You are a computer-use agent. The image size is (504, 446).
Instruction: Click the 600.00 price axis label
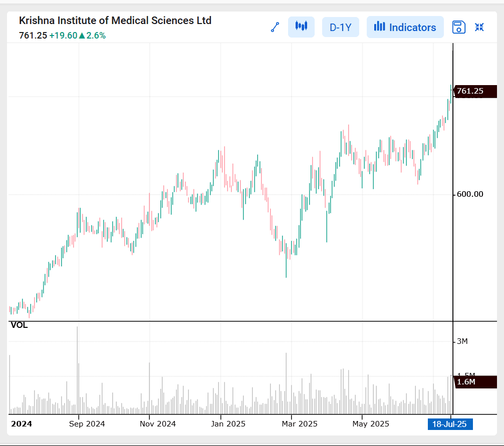(469, 194)
